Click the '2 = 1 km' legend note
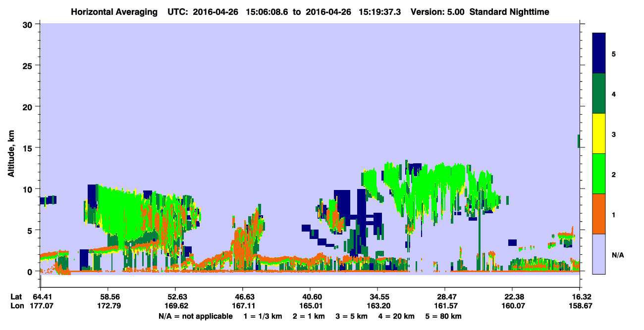644x330 pixels. (308, 316)
